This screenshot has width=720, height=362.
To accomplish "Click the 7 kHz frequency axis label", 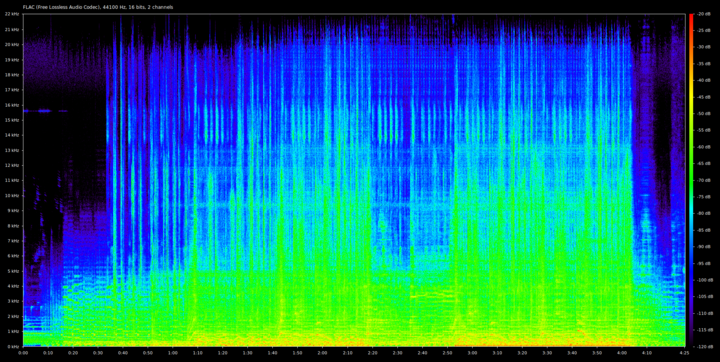I will pyautogui.click(x=13, y=241).
